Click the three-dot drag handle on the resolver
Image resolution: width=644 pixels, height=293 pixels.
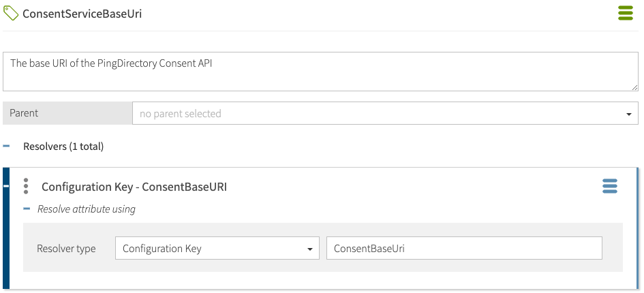(x=26, y=186)
